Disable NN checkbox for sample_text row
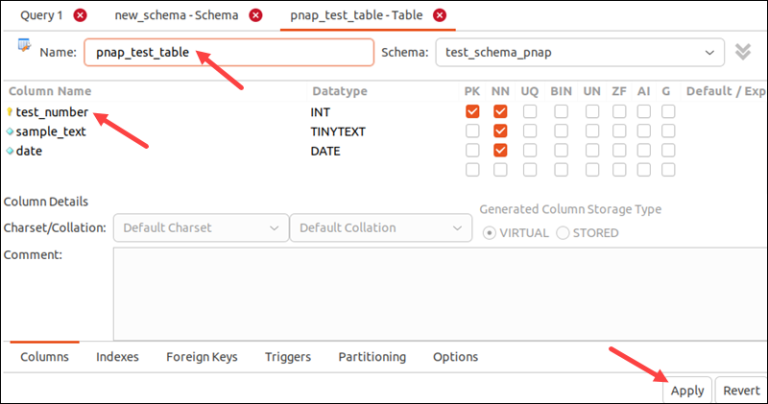768x404 pixels. point(501,131)
